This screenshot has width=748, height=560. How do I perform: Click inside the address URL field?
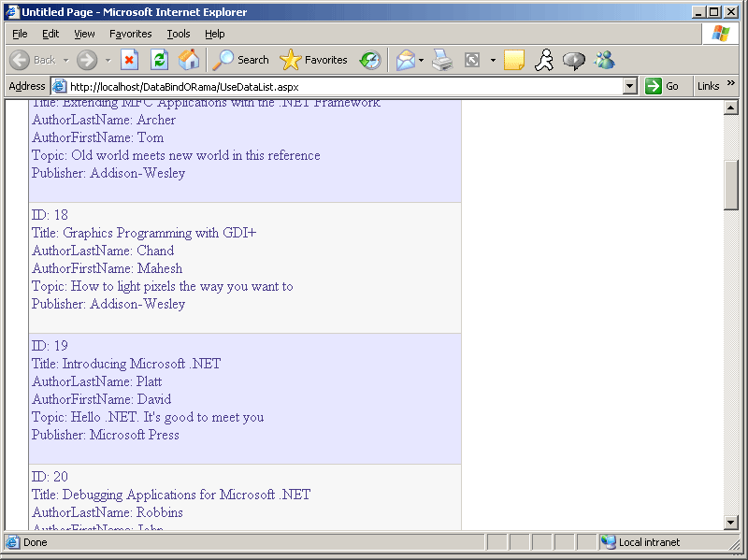point(337,86)
